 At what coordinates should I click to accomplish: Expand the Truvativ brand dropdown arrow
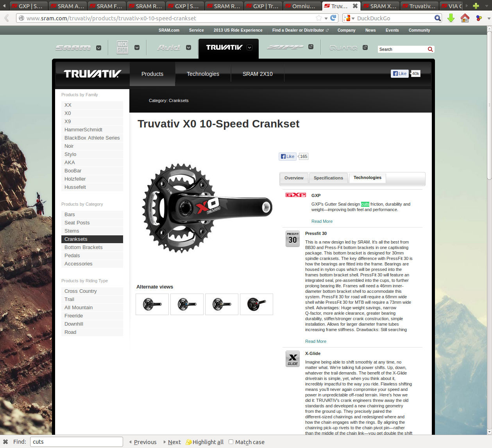[249, 48]
